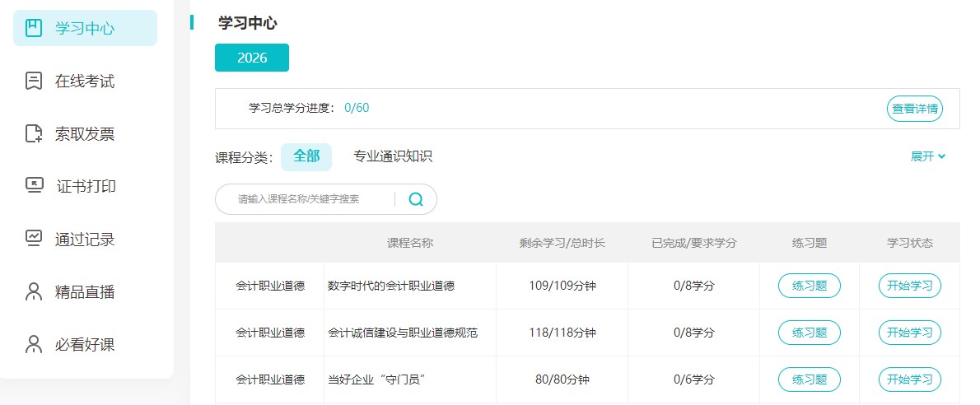The image size is (980, 405).
Task: Expand course categories with 展开
Action: point(928,156)
